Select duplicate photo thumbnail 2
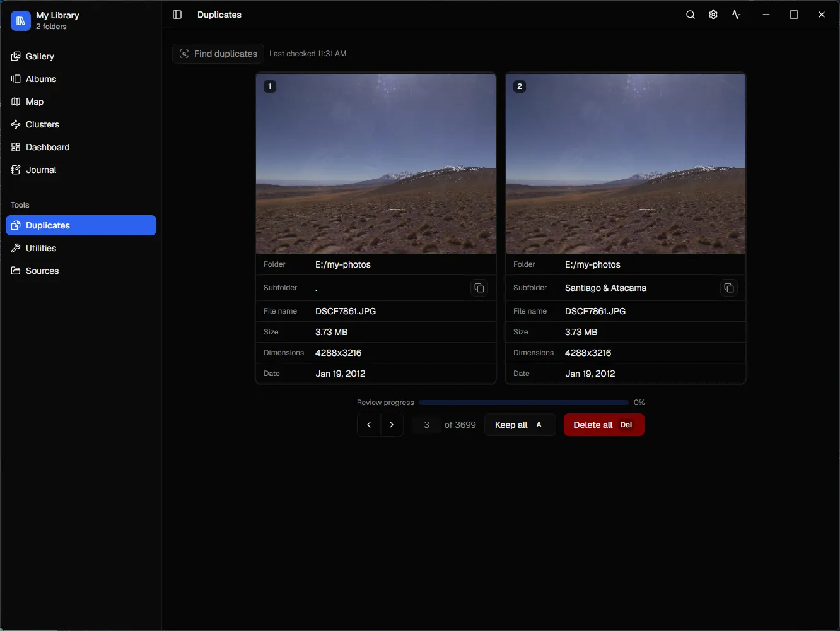Viewport: 840px width, 631px height. click(626, 163)
